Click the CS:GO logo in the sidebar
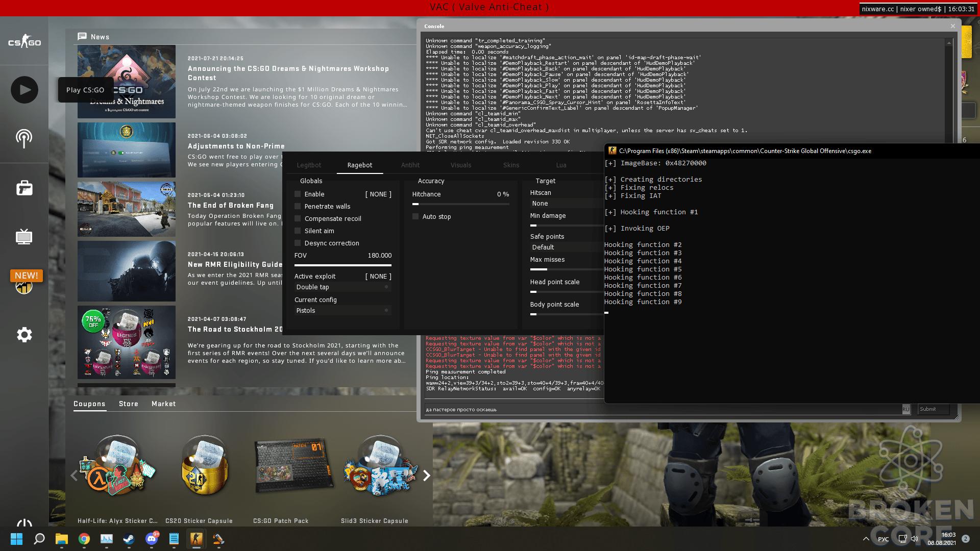The width and height of the screenshot is (980, 551). 24,42
